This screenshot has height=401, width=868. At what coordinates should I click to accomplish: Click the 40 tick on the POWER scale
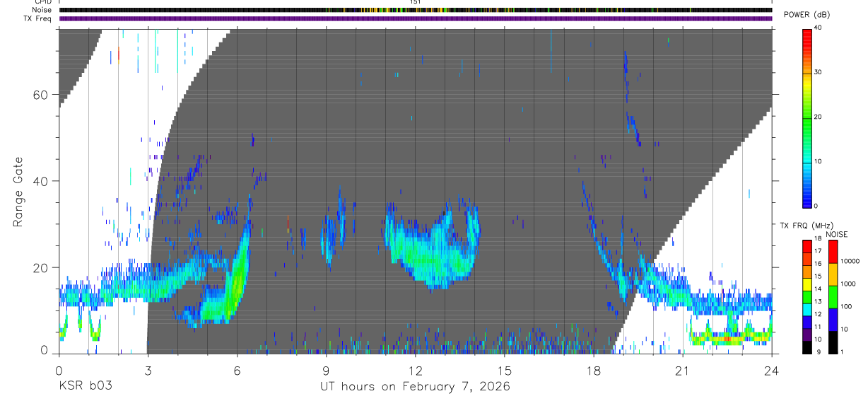[818, 28]
